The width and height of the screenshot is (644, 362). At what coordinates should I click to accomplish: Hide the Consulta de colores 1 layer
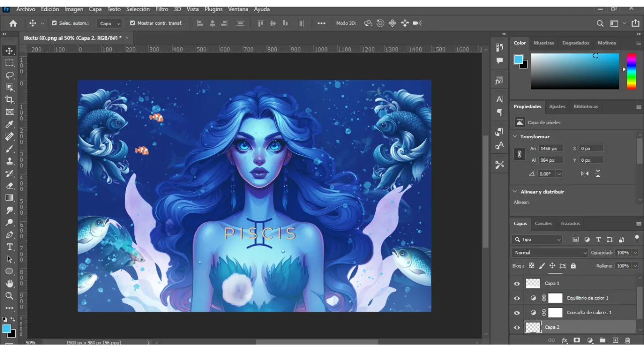click(x=517, y=313)
